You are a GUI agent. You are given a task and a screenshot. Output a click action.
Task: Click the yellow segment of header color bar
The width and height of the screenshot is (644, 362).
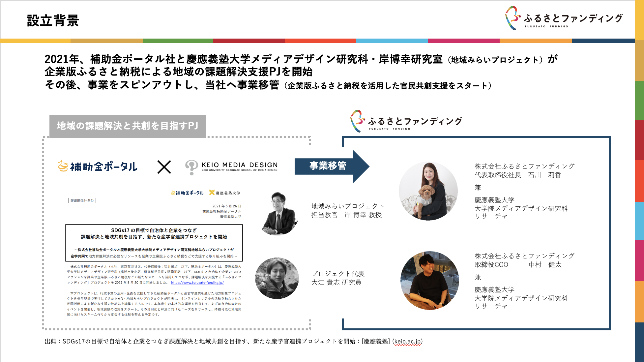[x=35, y=41]
